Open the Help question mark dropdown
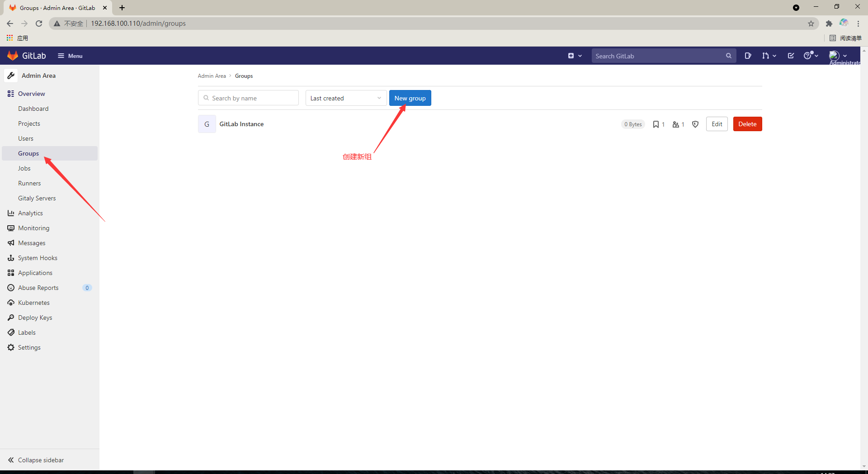 tap(811, 55)
